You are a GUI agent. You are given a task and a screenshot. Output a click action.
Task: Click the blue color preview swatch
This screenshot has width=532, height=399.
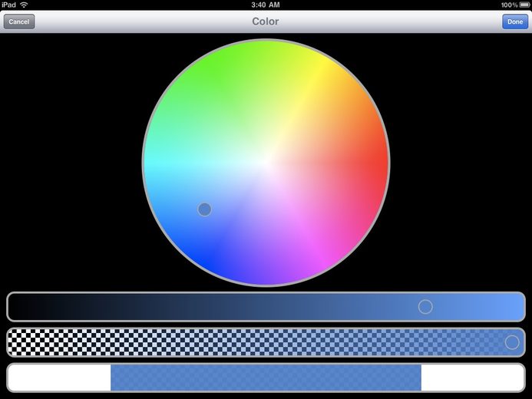266,378
